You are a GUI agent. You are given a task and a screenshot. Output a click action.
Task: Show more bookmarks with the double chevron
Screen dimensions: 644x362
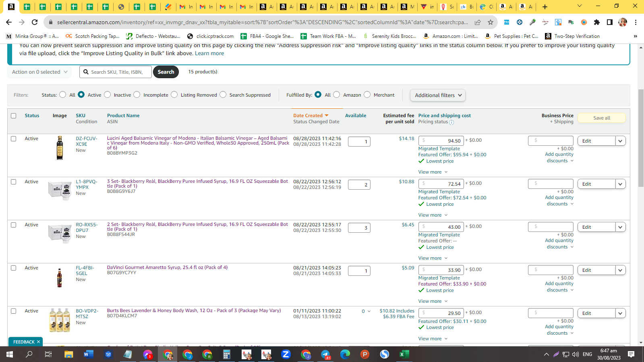(635, 36)
